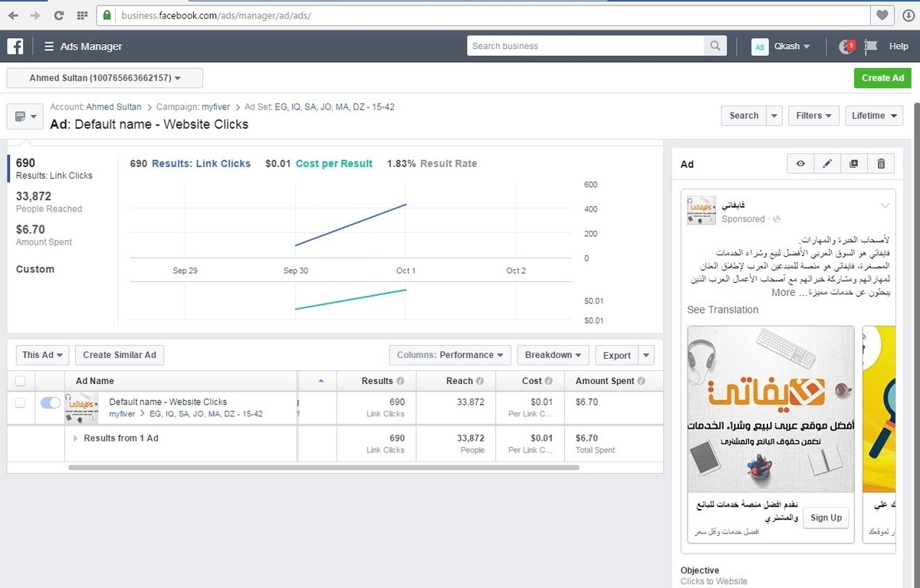The height and width of the screenshot is (588, 920).
Task: Click the EG, IQ, SA, JO, MA, DZ - 15-42 ad set breadcrumb
Action: [x=334, y=107]
